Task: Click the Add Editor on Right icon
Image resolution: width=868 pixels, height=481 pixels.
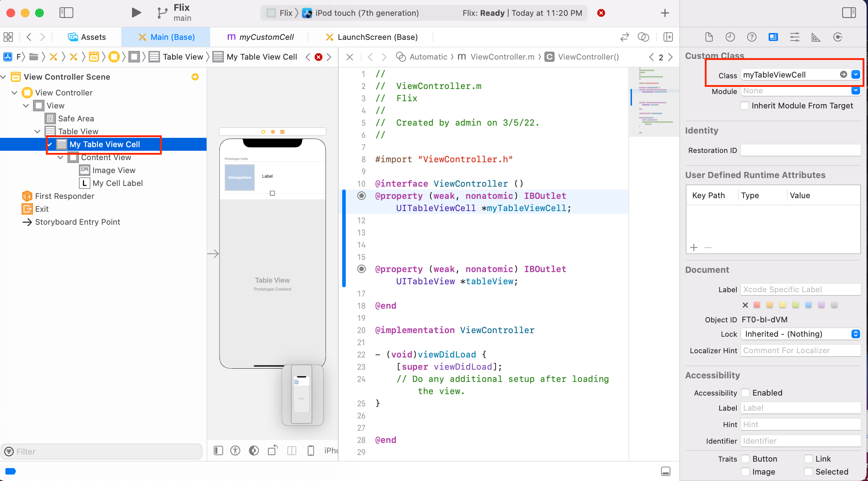Action: (668, 37)
